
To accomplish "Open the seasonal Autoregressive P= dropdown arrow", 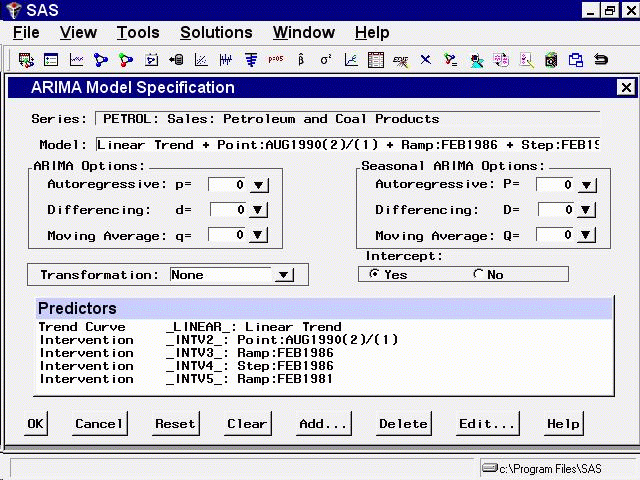I will point(587,185).
